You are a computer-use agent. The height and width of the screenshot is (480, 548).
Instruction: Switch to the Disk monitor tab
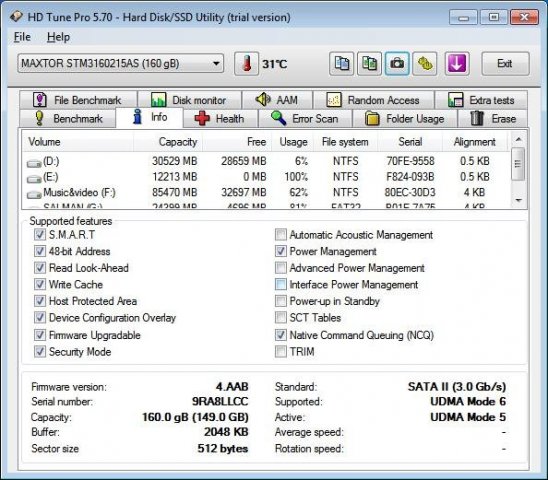190,100
